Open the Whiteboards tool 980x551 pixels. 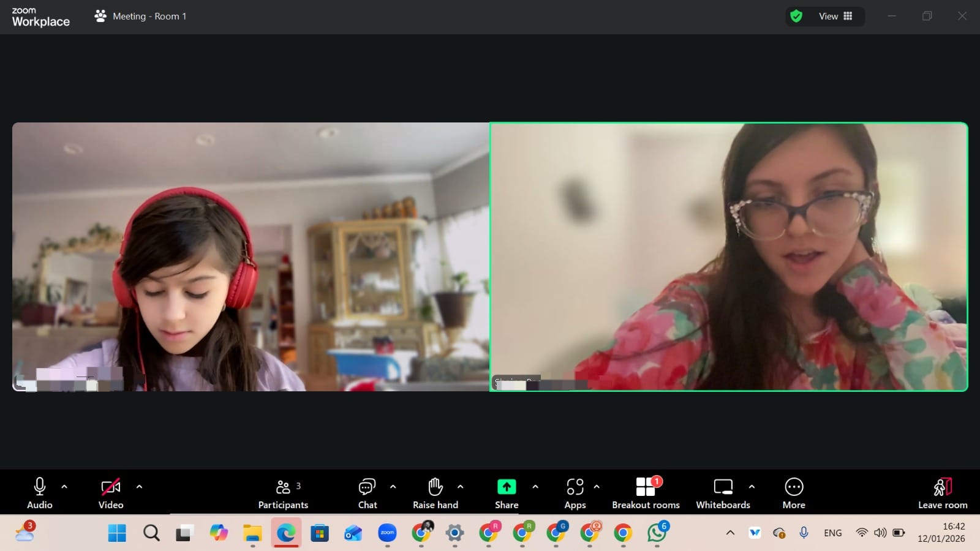click(723, 493)
